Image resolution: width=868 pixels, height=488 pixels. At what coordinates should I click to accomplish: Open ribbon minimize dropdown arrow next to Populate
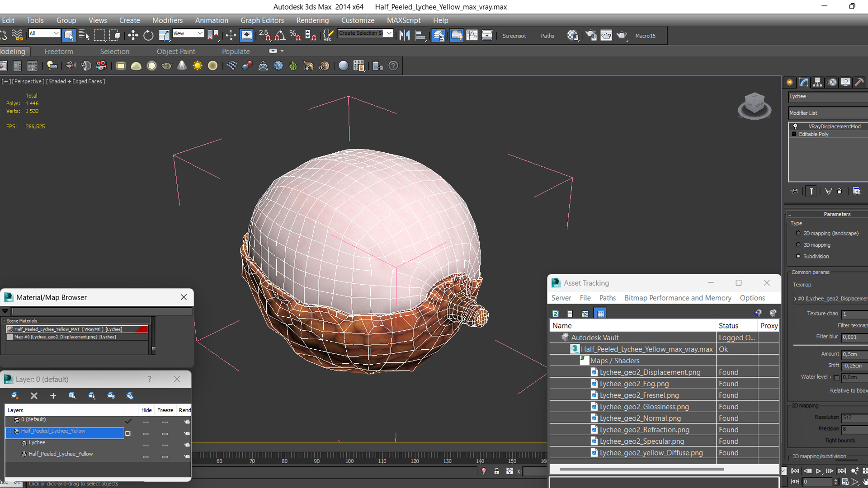282,52
